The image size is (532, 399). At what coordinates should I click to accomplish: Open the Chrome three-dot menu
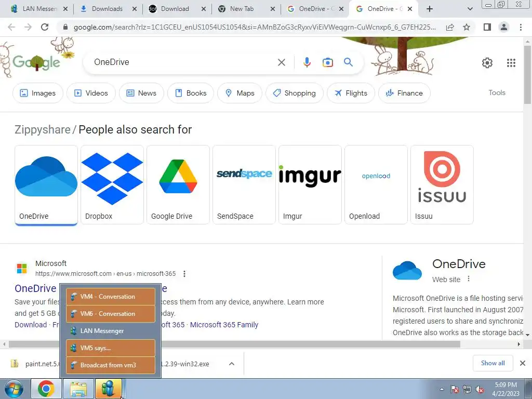coord(521,27)
